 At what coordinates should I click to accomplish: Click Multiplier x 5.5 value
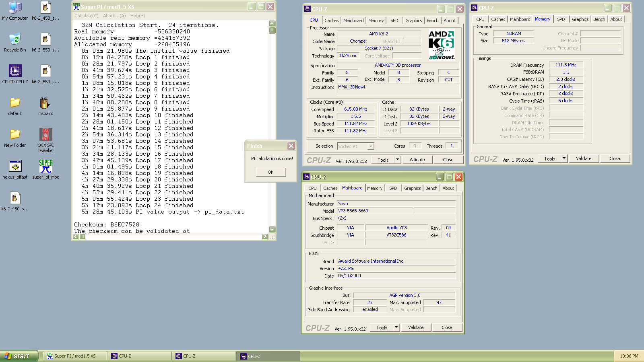(x=355, y=116)
